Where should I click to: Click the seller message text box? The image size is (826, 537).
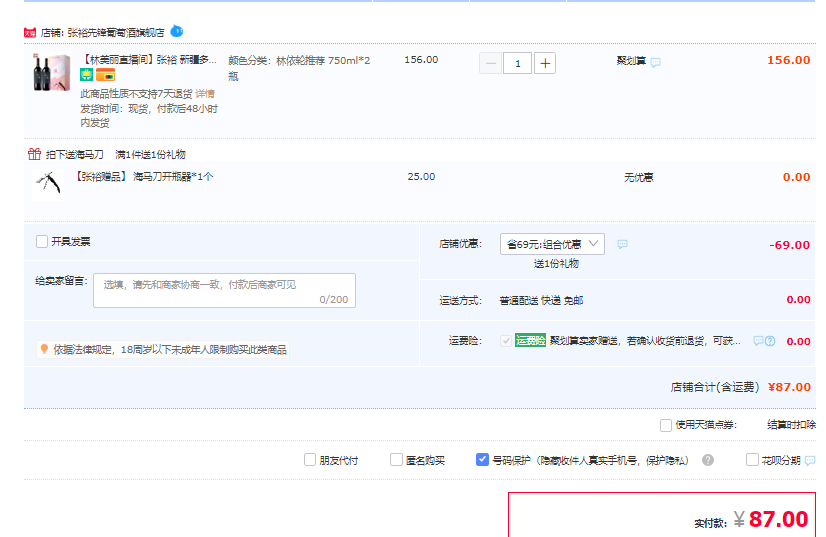pyautogui.click(x=224, y=290)
